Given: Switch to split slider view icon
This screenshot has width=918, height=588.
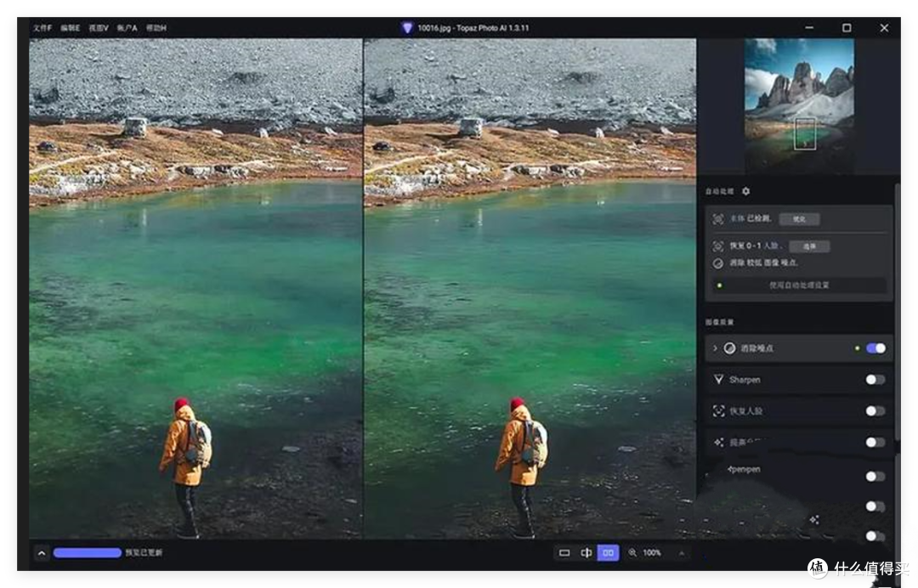Looking at the screenshot, I should [x=586, y=553].
